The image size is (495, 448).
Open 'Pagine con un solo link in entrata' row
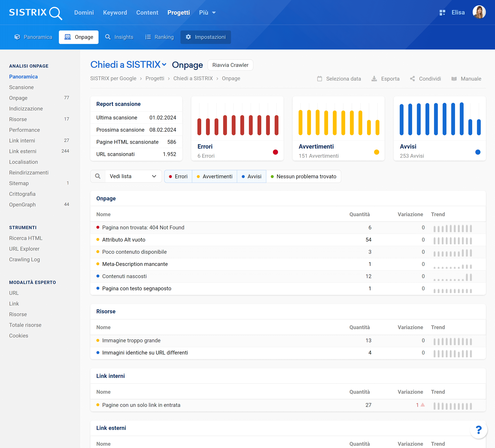tap(288, 405)
